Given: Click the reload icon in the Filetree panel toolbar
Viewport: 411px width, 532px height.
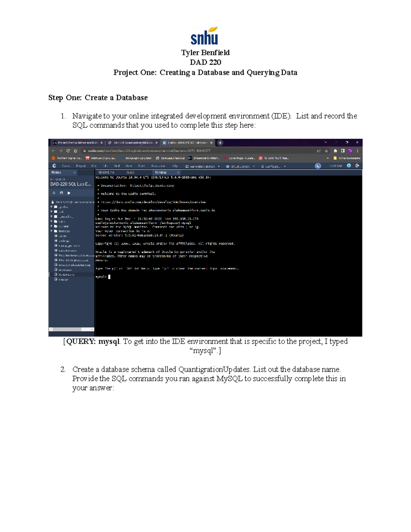Looking at the screenshot, I should point(54,193).
